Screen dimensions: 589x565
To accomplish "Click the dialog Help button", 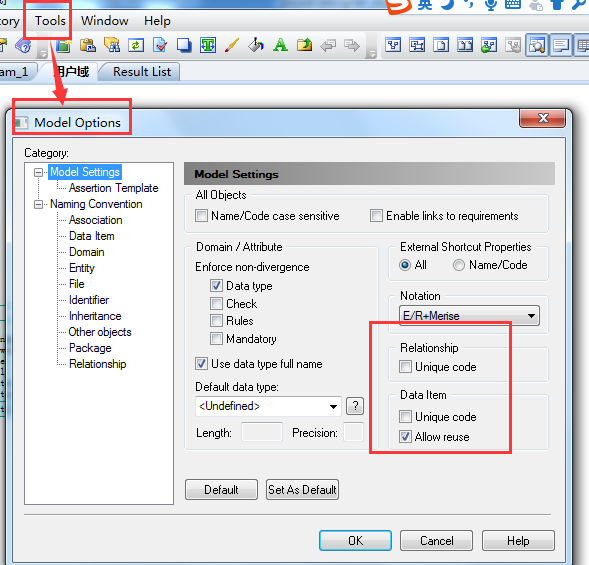I will [518, 541].
